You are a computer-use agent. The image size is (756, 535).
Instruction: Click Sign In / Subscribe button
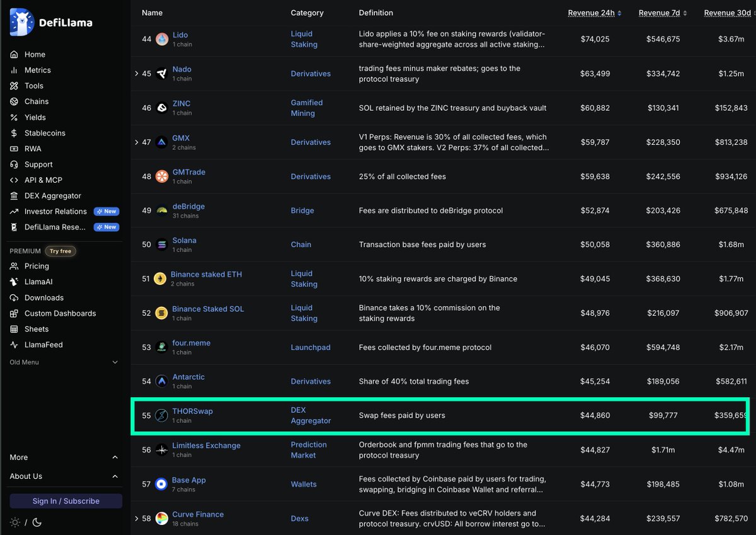(x=66, y=501)
